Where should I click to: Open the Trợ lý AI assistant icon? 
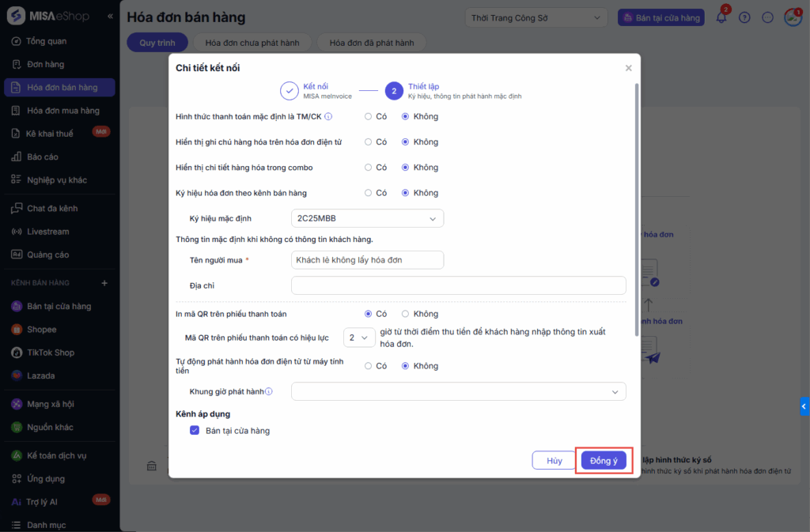pyautogui.click(x=17, y=502)
